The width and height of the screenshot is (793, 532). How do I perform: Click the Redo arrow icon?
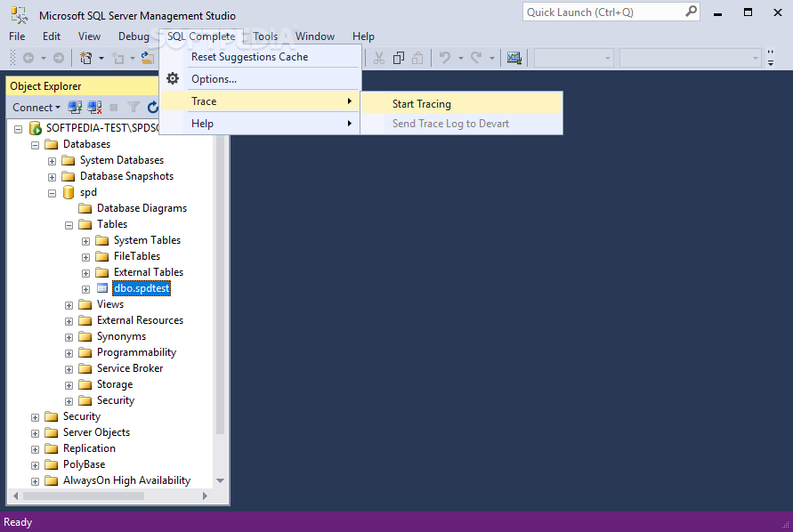[476, 58]
